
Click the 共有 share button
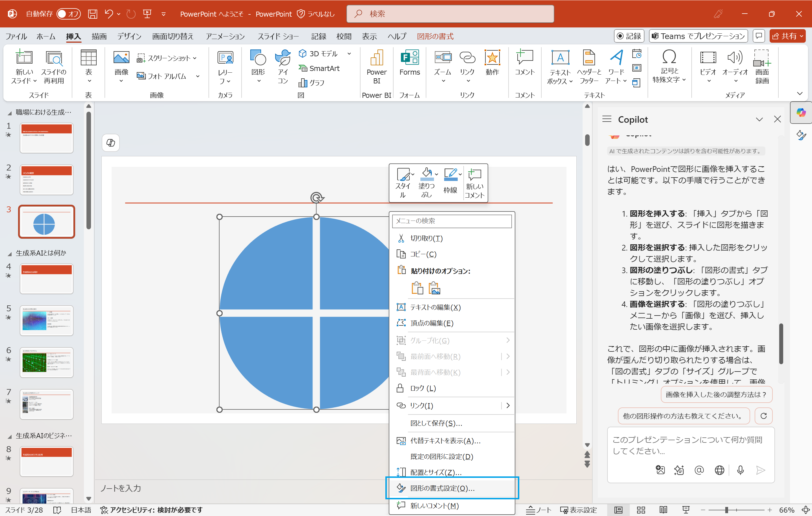(787, 36)
